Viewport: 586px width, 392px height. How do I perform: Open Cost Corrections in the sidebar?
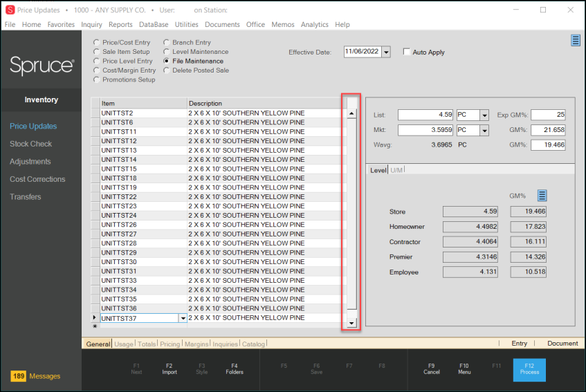(x=37, y=179)
